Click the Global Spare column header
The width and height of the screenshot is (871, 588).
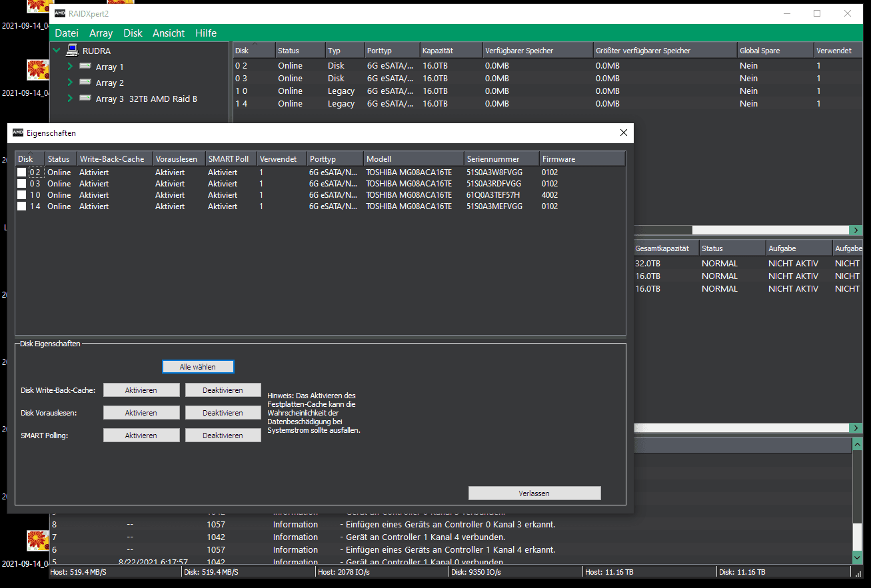(x=775, y=51)
